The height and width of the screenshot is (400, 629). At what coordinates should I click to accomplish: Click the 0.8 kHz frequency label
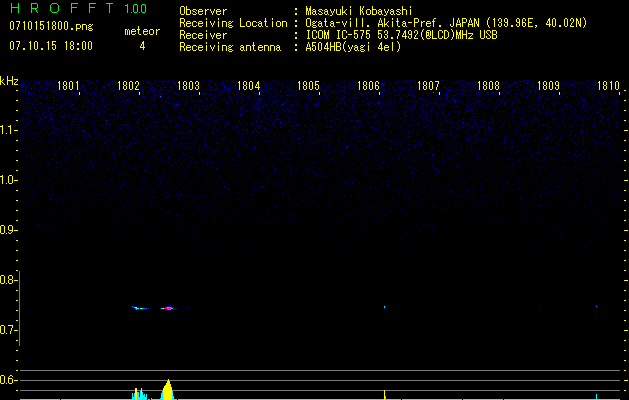pos(8,280)
